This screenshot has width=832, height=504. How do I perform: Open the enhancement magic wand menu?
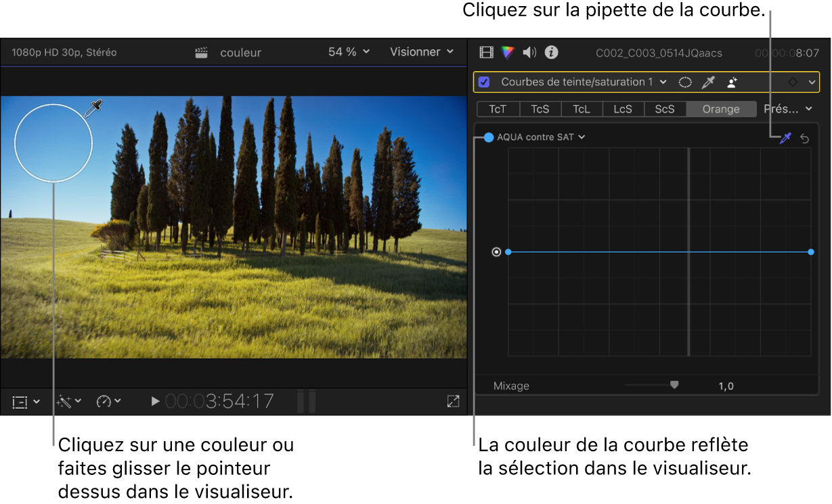(x=68, y=402)
